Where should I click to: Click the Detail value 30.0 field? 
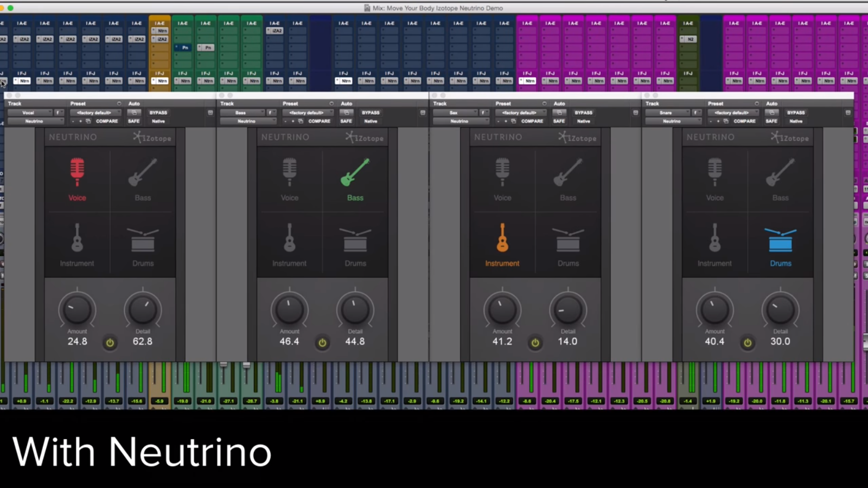(x=780, y=342)
